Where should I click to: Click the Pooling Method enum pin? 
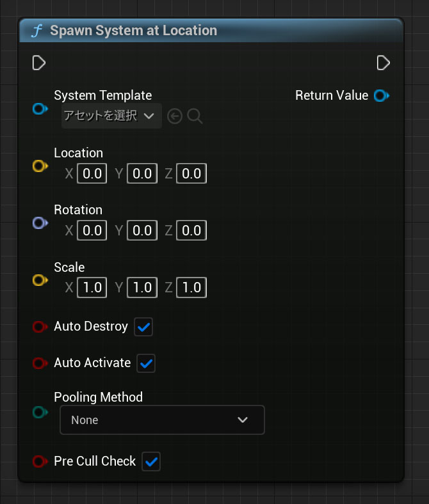[40, 413]
